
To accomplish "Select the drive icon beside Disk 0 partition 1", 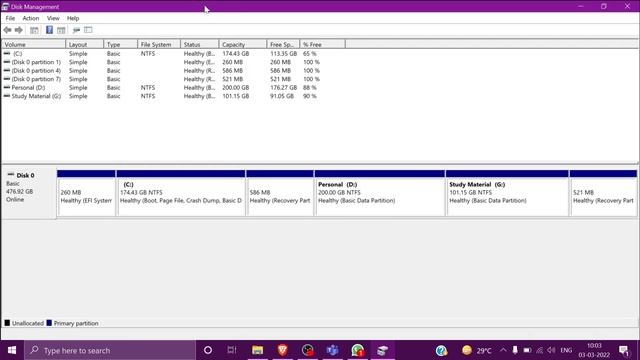I will tap(7, 62).
